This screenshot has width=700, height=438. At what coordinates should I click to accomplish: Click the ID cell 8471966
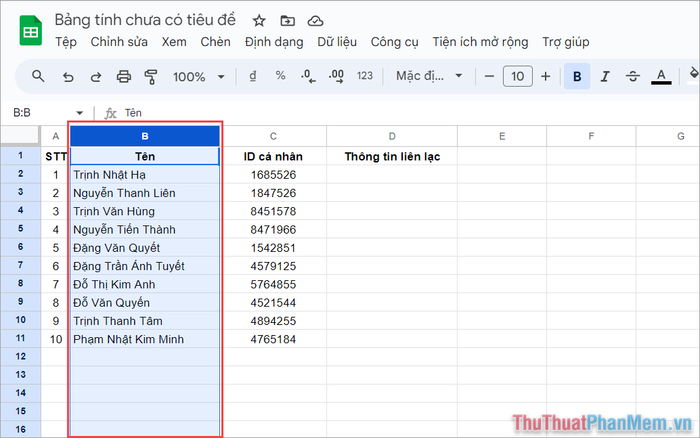pos(273,229)
